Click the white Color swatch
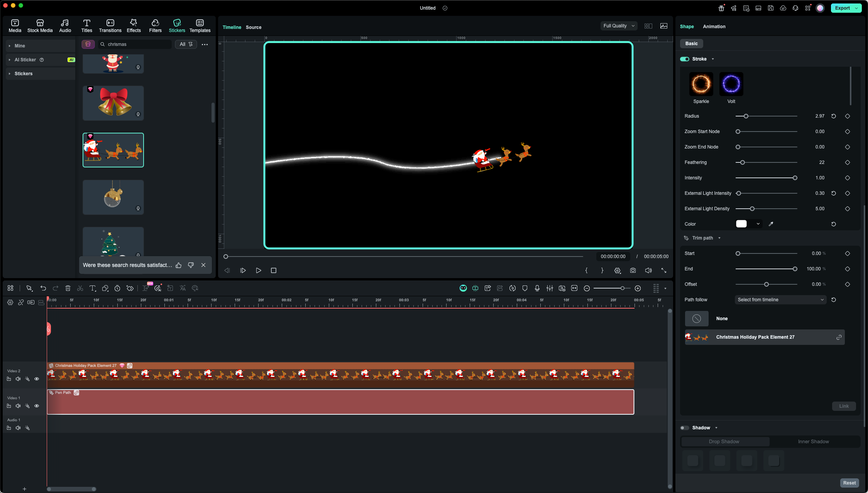Screen dimensions: 868x493 pos(741,224)
